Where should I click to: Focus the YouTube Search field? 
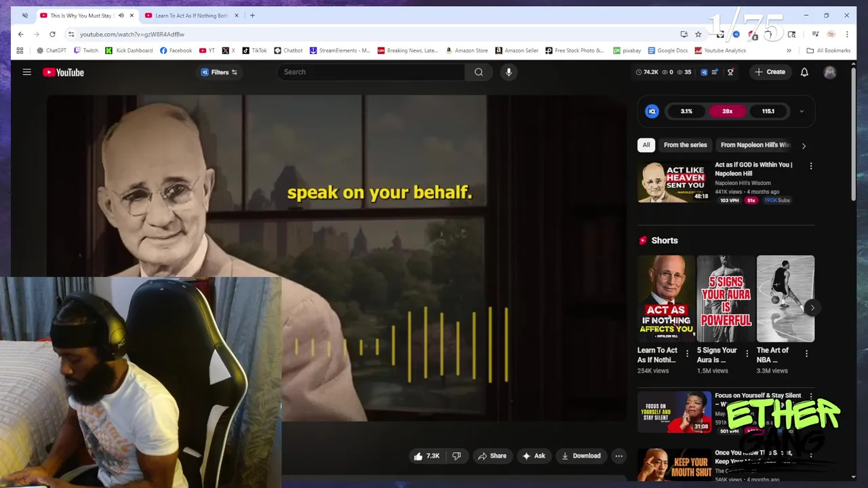(371, 72)
